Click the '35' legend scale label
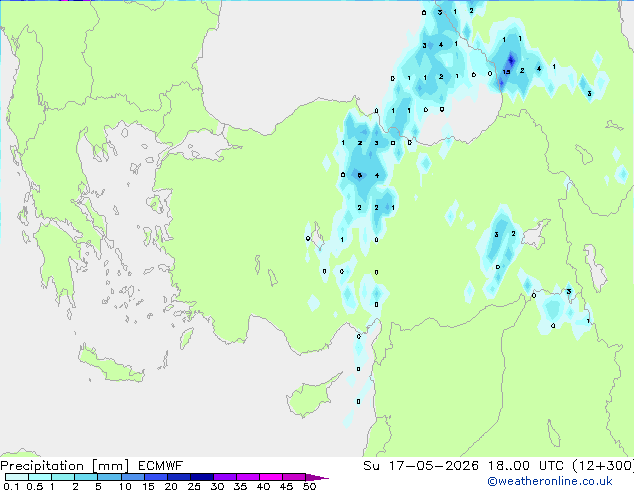 (x=240, y=486)
